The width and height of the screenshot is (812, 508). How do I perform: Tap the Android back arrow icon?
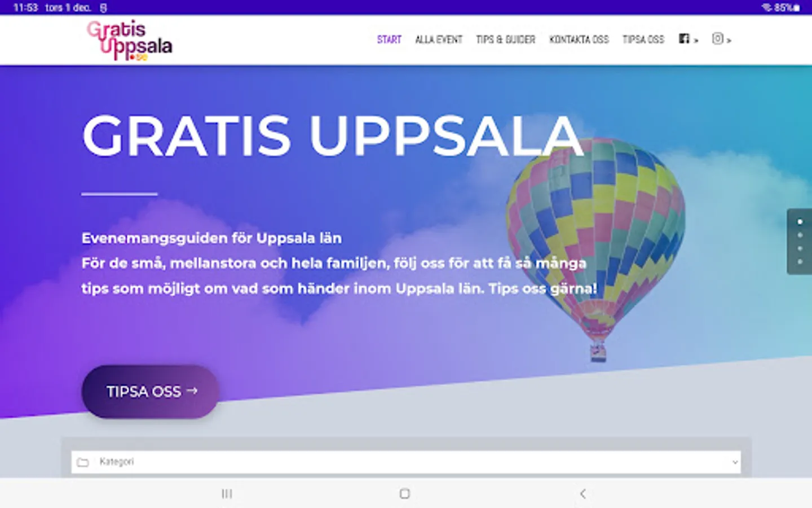tap(583, 494)
